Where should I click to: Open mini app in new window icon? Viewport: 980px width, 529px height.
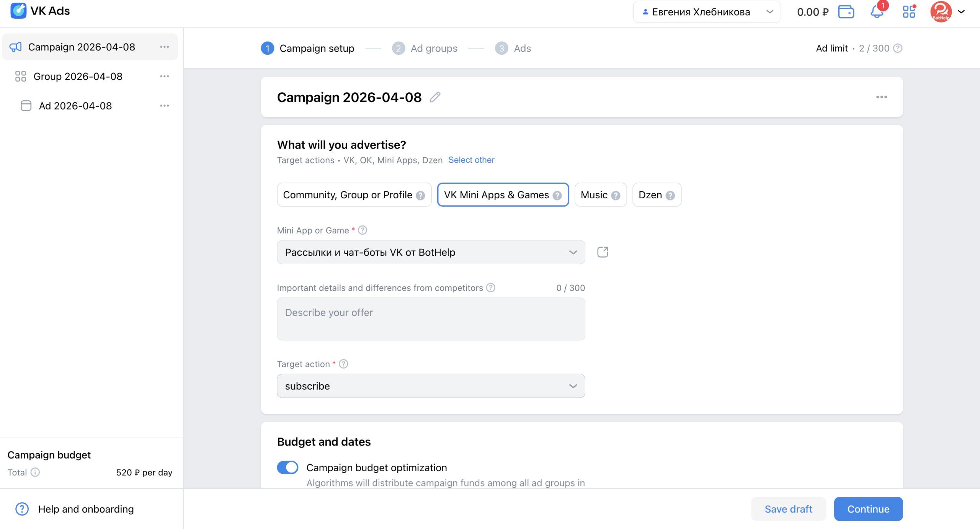click(603, 252)
